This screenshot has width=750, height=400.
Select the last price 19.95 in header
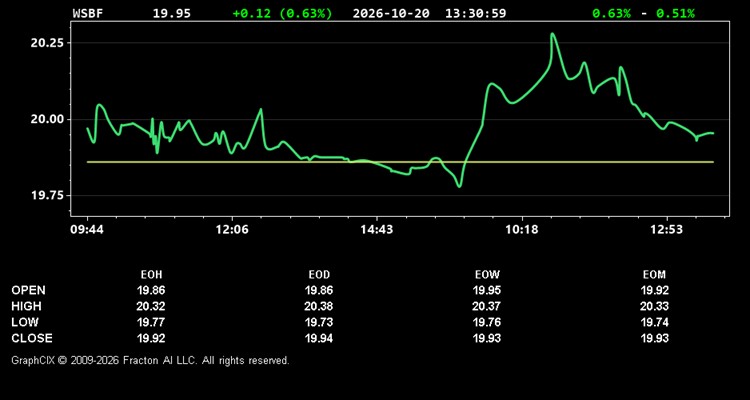click(171, 13)
